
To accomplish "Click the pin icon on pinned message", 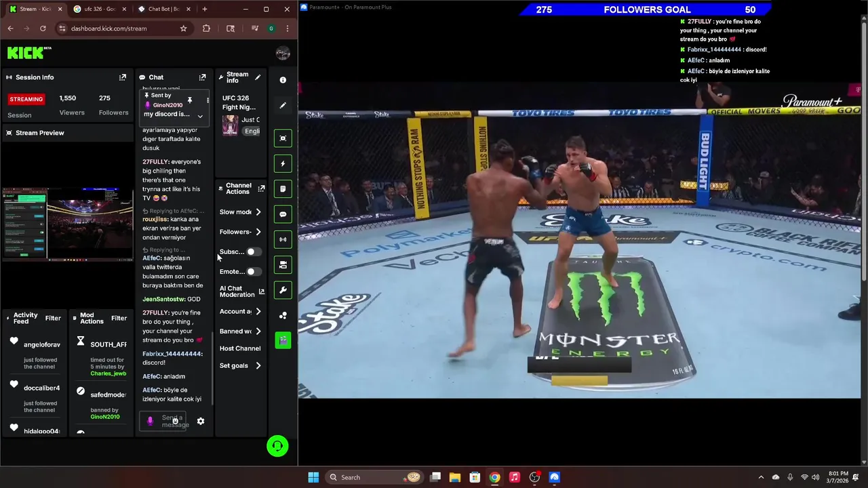I will click(190, 100).
